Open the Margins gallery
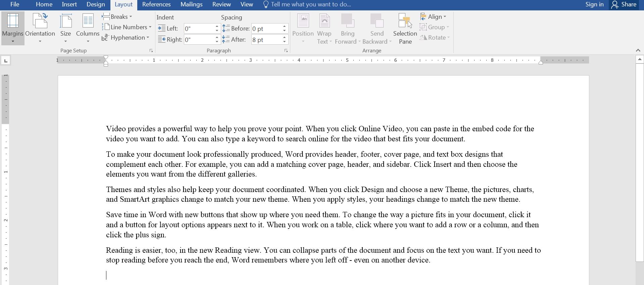The width and height of the screenshot is (644, 285). (13, 28)
